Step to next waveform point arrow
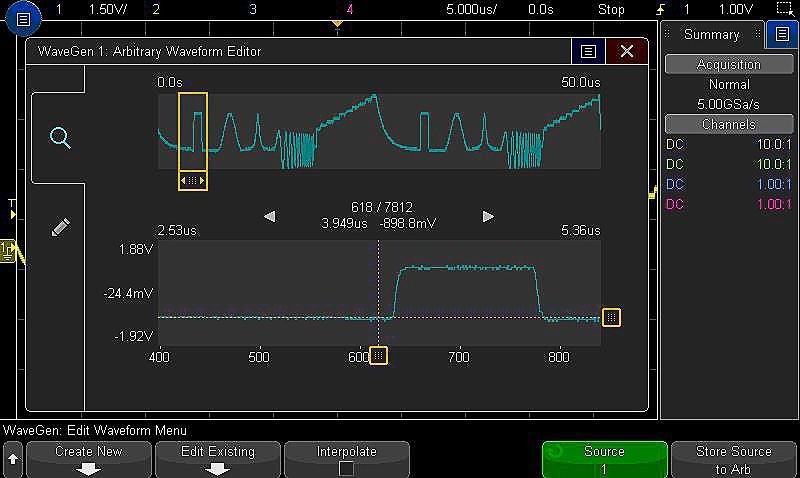 pos(488,217)
